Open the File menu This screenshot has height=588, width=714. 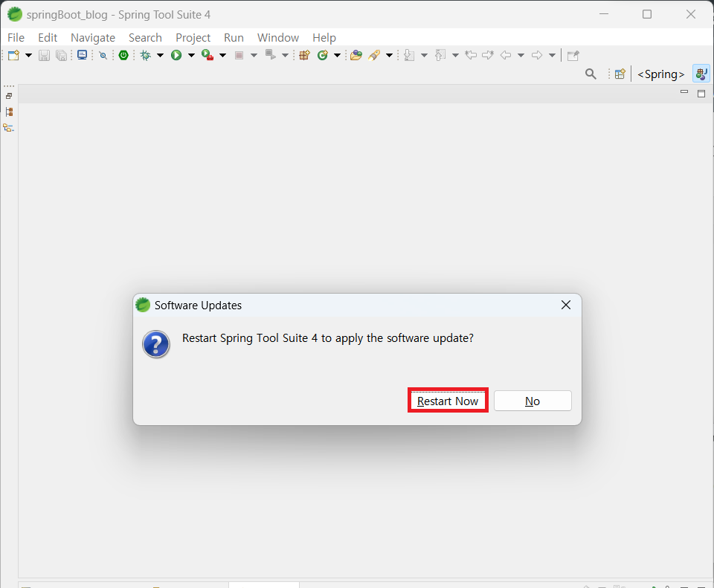point(16,38)
